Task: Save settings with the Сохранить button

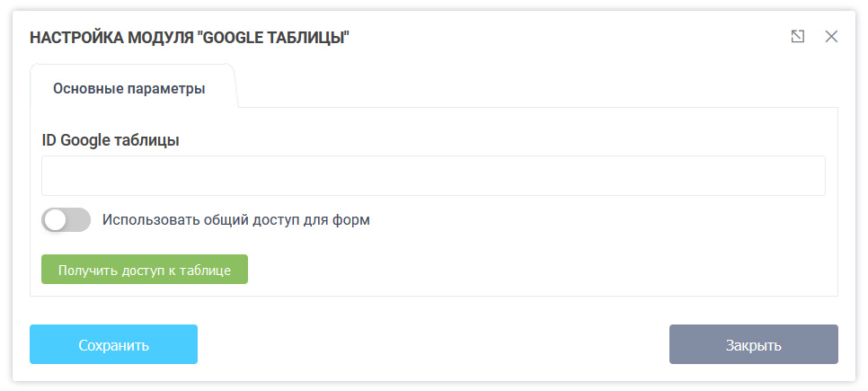Action: pyautogui.click(x=113, y=344)
